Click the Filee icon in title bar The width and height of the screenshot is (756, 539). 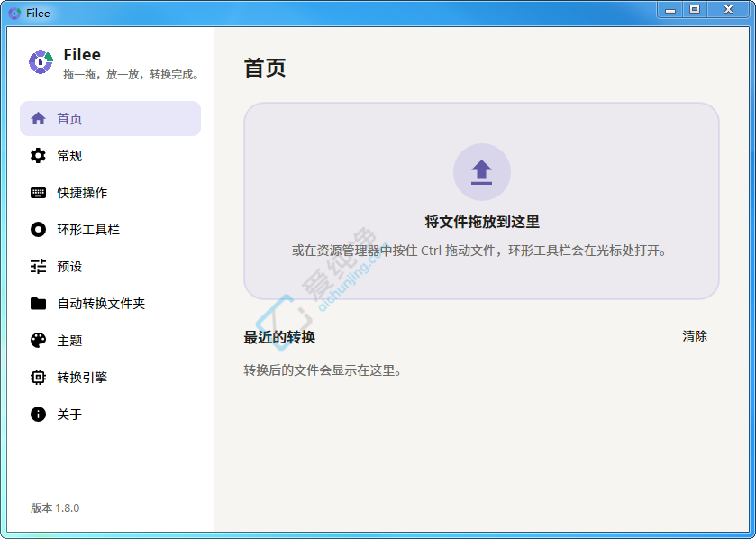[15, 13]
